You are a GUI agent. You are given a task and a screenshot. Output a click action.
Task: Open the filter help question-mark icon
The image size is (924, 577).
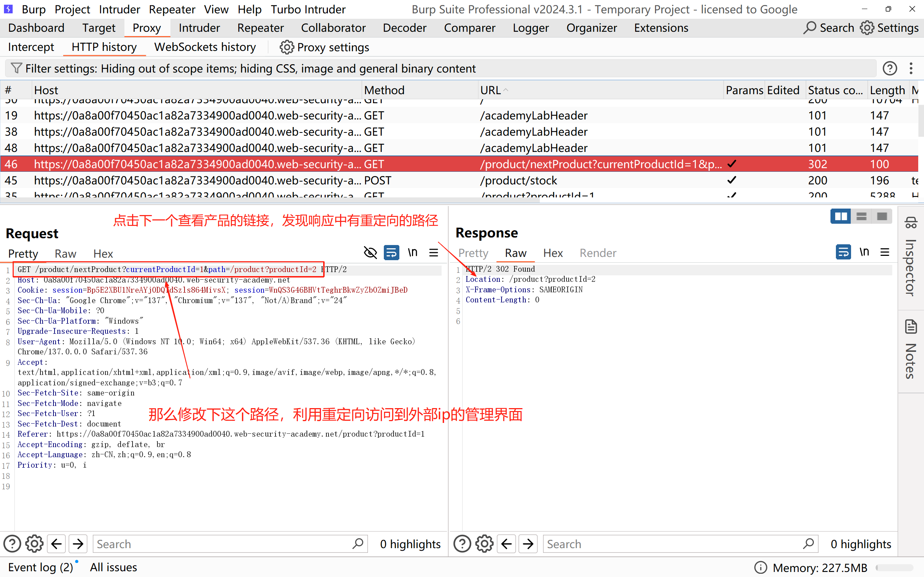click(890, 68)
